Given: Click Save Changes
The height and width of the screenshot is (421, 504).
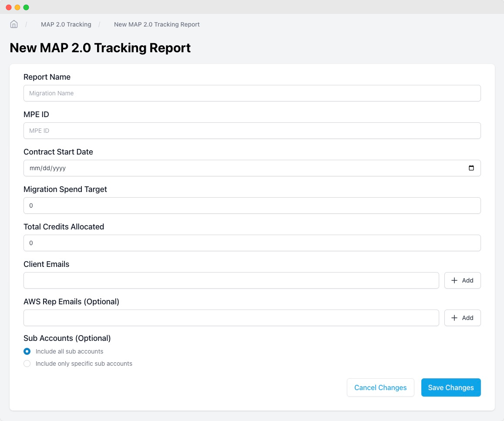Looking at the screenshot, I should pyautogui.click(x=451, y=387).
